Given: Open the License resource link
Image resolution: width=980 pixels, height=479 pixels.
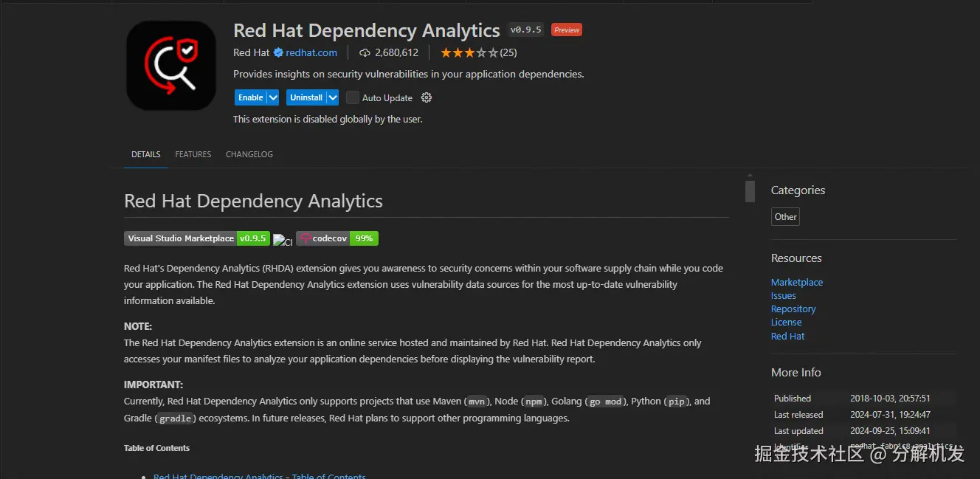Looking at the screenshot, I should [787, 322].
